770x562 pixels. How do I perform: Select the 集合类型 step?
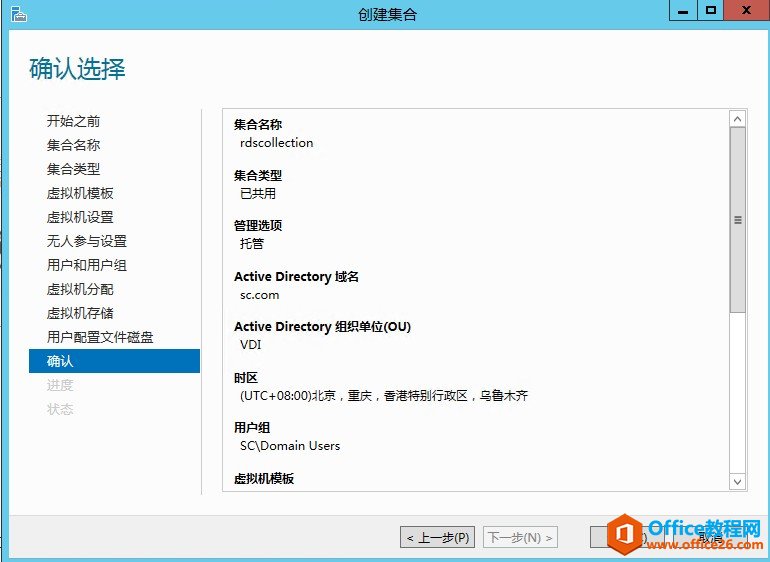tap(73, 169)
